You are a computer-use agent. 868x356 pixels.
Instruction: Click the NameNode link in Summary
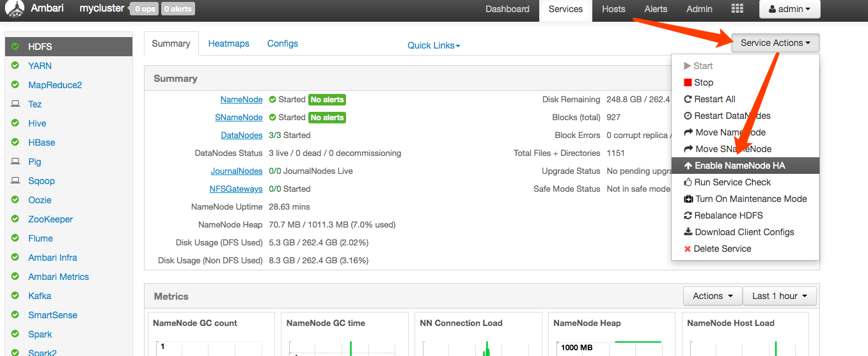click(241, 100)
